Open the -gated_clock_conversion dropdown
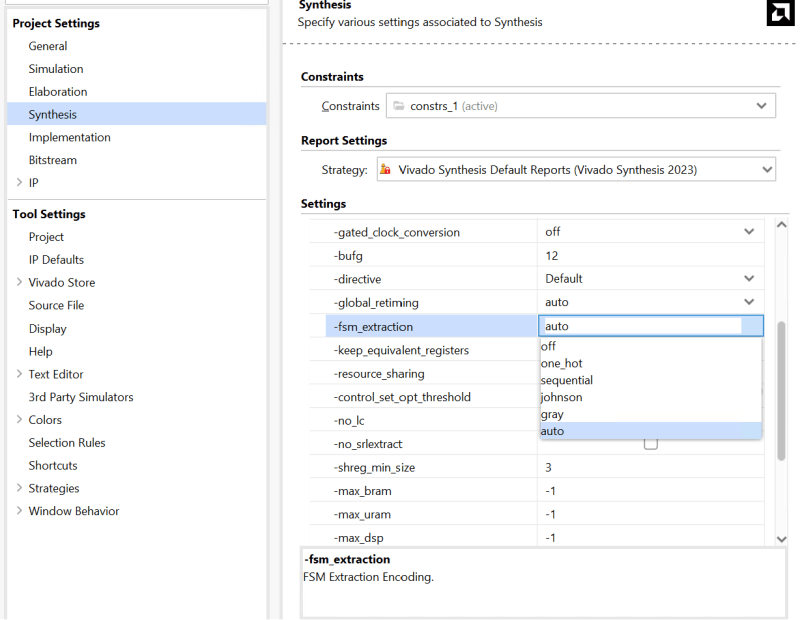 point(749,232)
